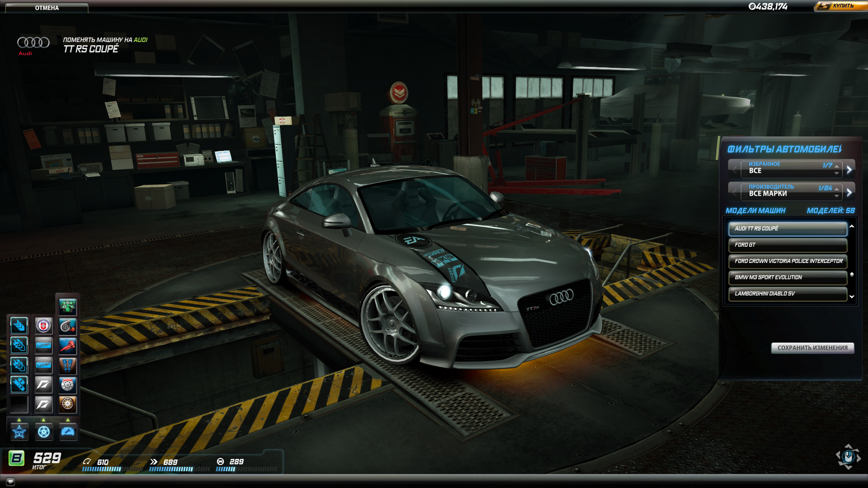The height and width of the screenshot is (488, 868).
Task: Select the blue suspension springs part icon
Action: 68,365
